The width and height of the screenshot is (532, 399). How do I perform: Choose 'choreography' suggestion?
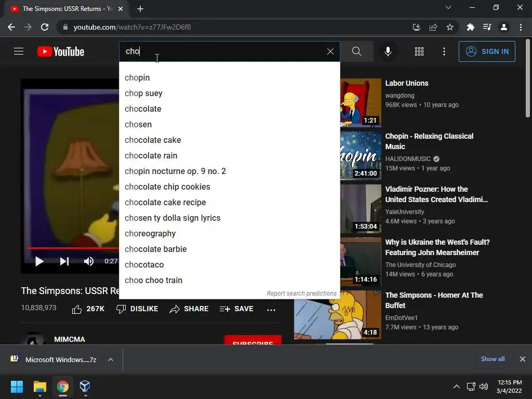point(229,234)
